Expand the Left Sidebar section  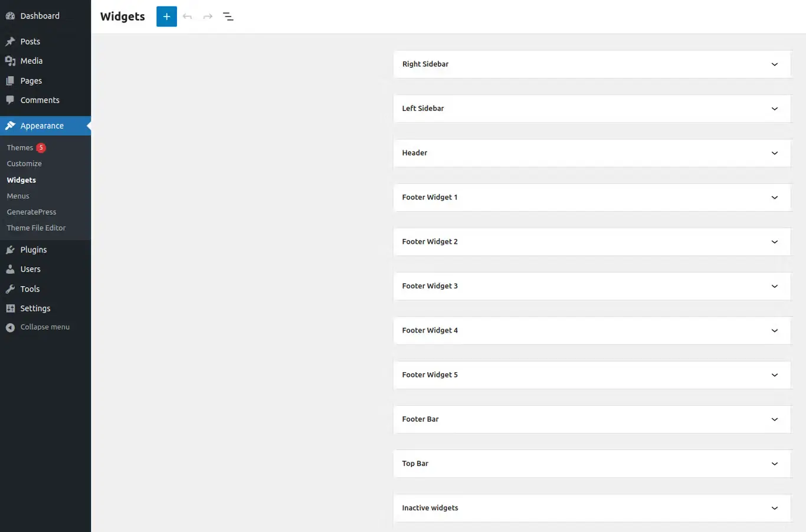tap(774, 109)
